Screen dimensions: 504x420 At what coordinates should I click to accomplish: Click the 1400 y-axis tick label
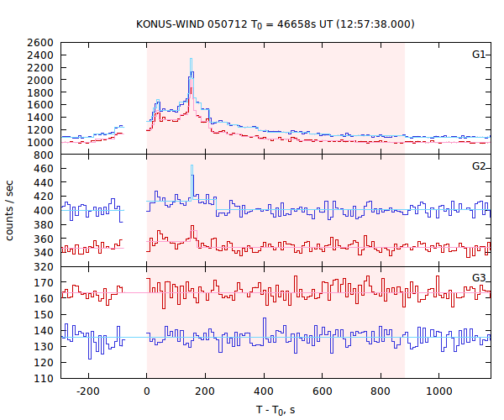[40, 118]
